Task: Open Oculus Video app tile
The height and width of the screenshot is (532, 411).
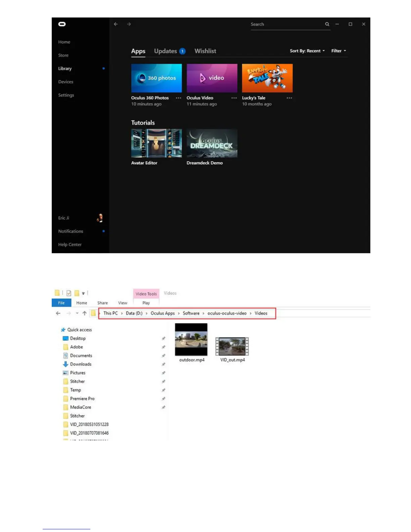Action: [x=212, y=78]
